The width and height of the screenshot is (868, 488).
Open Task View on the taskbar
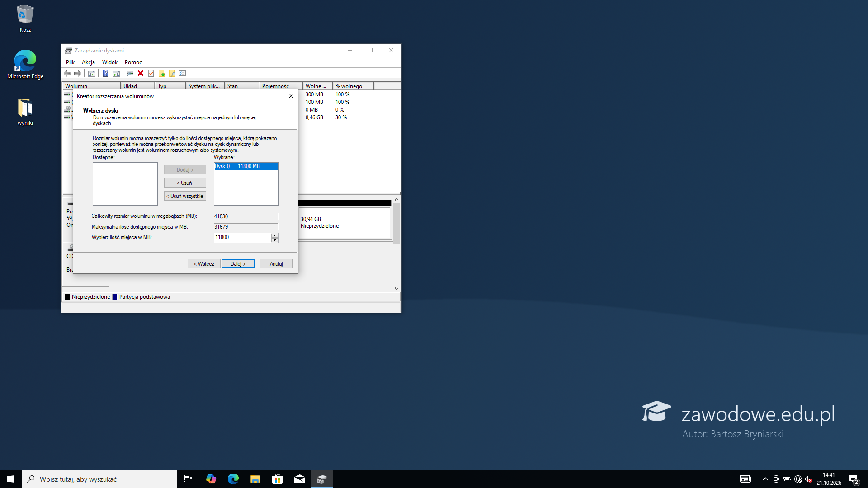pos(188,479)
